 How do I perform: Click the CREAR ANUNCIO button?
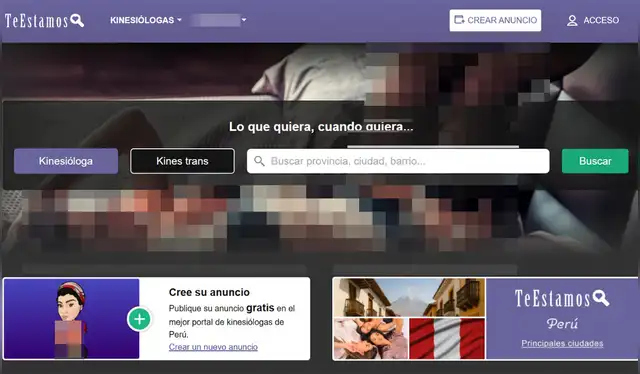click(495, 20)
